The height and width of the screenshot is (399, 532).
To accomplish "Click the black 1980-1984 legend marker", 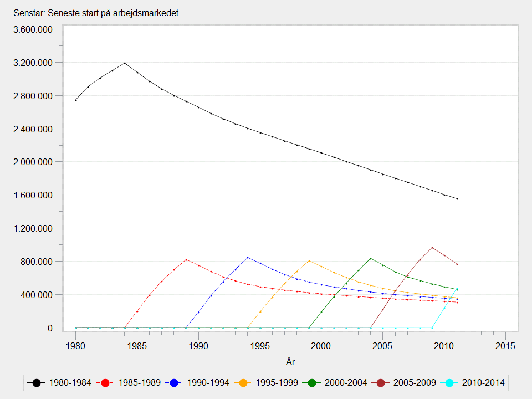I will click(37, 382).
